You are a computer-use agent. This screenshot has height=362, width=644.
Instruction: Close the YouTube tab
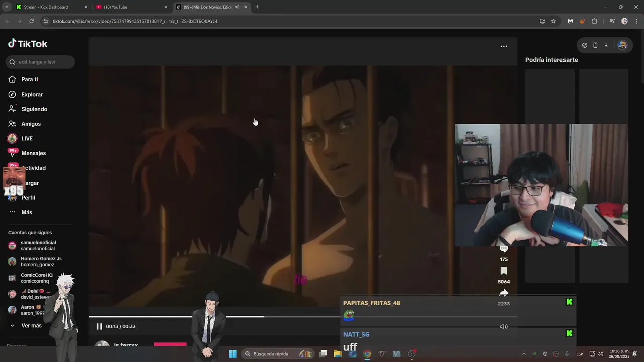(166, 7)
